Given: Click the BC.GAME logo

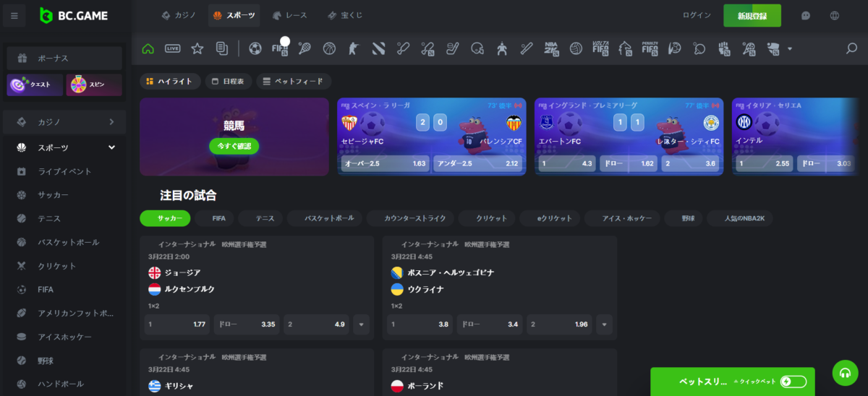Looking at the screenshot, I should click(x=74, y=15).
